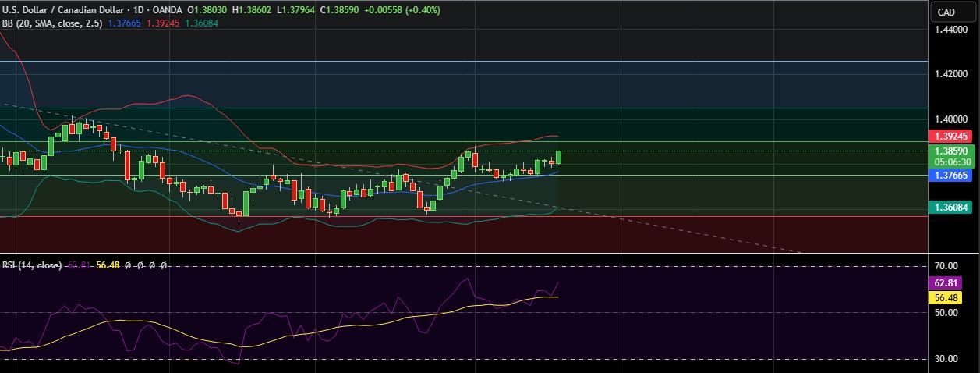Click the 70.00 level on the RSI axis
This screenshot has width=980, height=373.
click(946, 266)
